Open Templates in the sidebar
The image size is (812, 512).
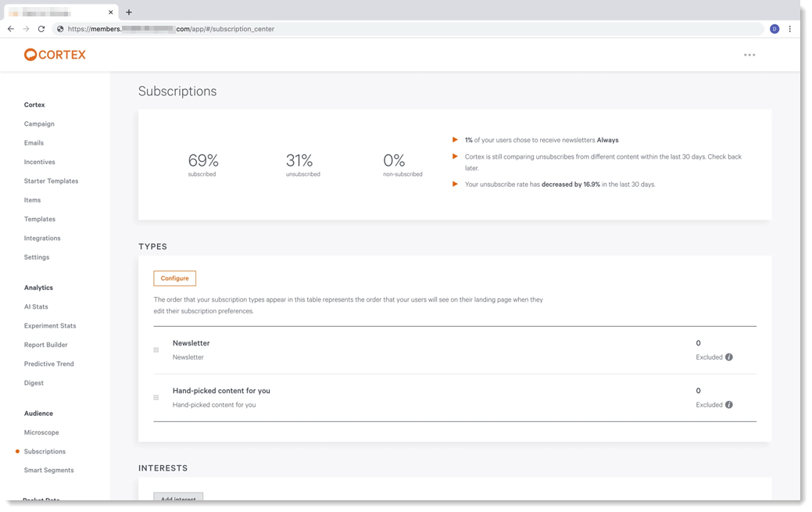click(x=39, y=219)
